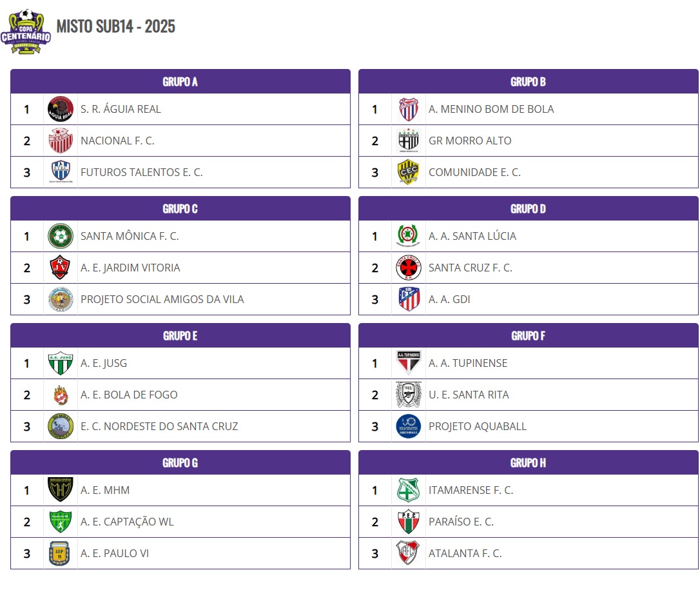Click the Santa Cruz F. C. cross emblem
This screenshot has height=590, width=700.
409,268
